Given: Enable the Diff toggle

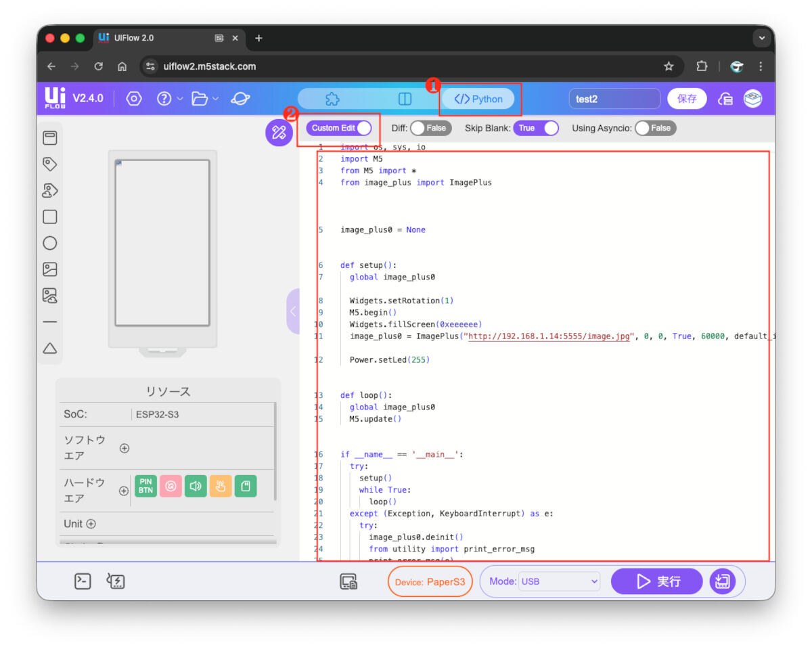Looking at the screenshot, I should [431, 128].
